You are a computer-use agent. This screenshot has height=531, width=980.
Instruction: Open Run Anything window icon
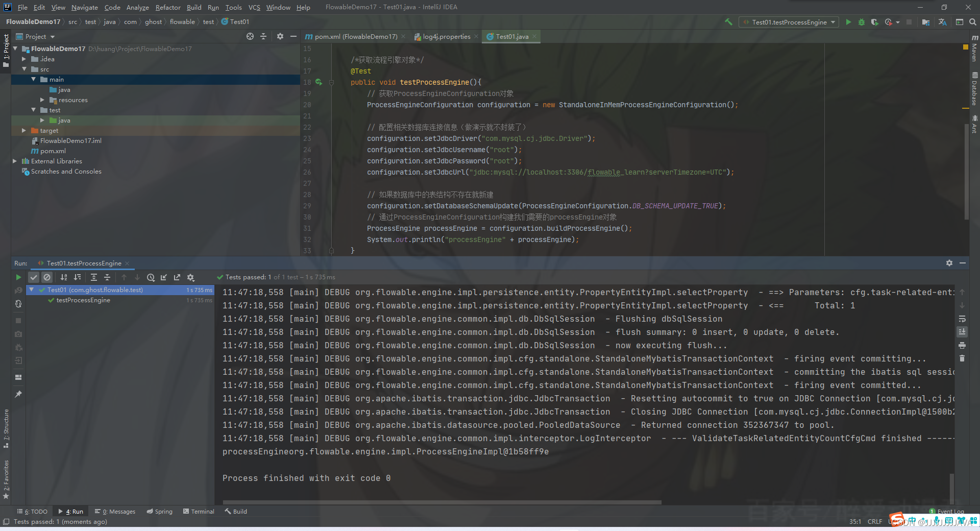960,22
